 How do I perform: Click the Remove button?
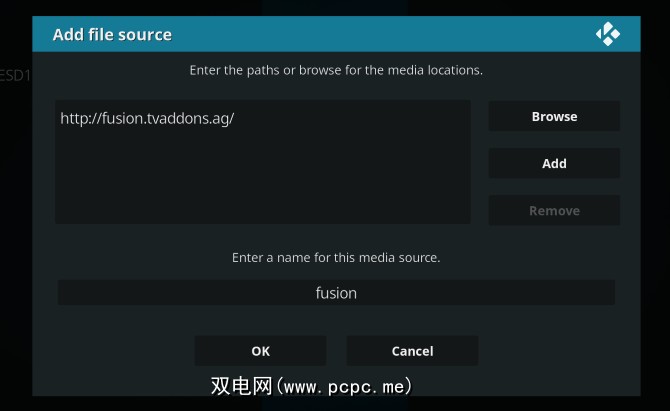[x=554, y=210]
